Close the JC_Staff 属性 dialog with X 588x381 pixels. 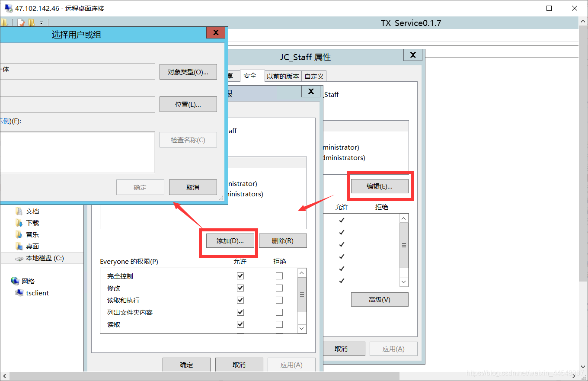tap(413, 55)
